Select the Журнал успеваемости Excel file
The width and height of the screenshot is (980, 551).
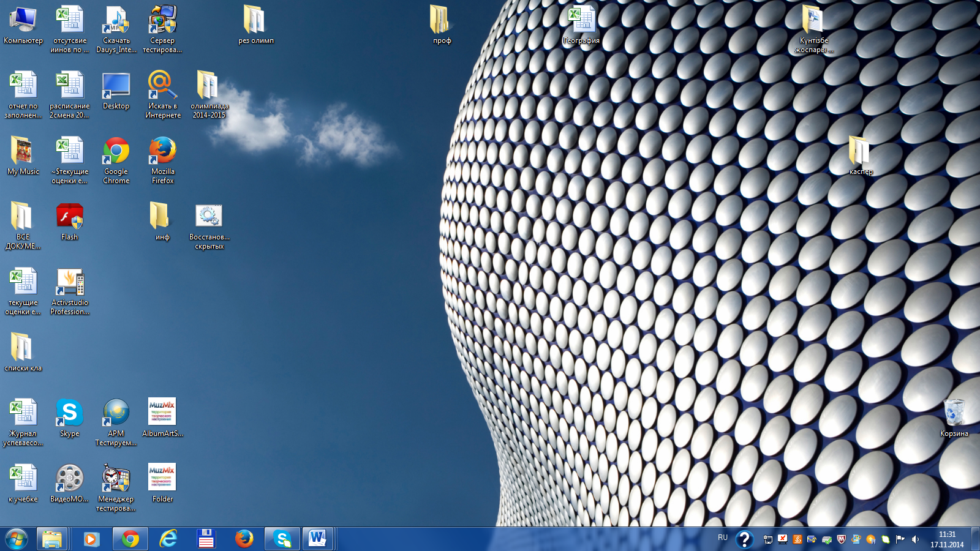coord(23,422)
